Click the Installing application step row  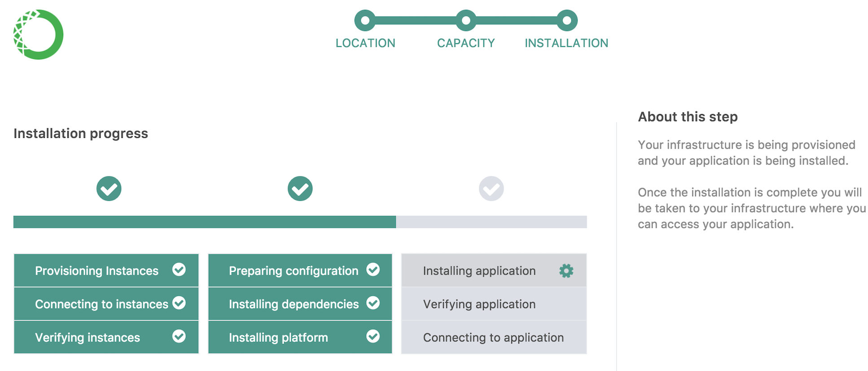(x=479, y=271)
